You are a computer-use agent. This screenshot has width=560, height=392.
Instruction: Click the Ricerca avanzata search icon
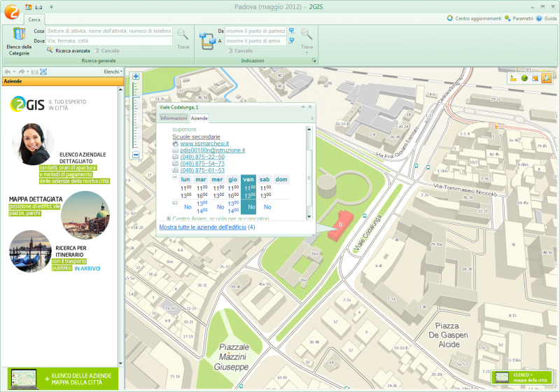click(x=50, y=51)
